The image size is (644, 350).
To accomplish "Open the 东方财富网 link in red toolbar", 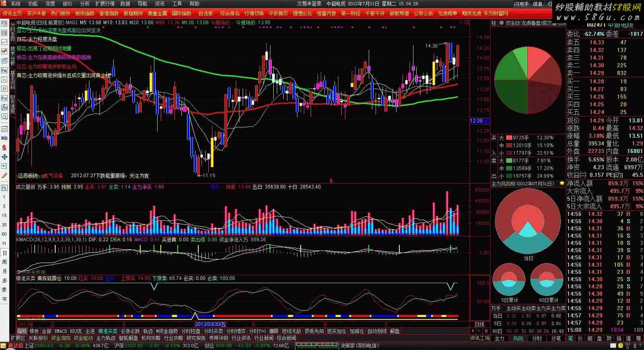I will 496,13.
